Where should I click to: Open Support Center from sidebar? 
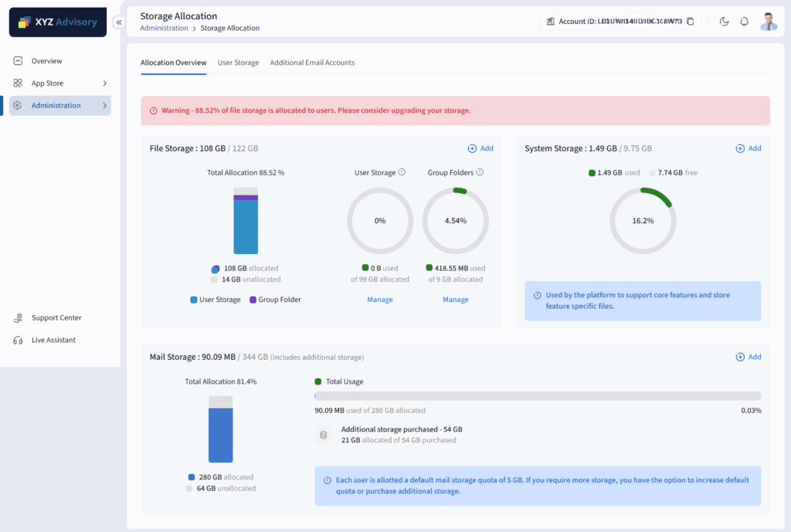pyautogui.click(x=56, y=318)
